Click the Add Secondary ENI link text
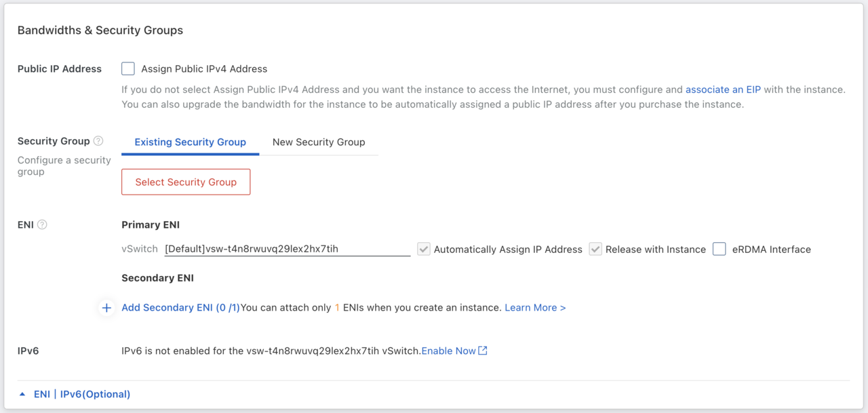The width and height of the screenshot is (868, 413). [180, 308]
